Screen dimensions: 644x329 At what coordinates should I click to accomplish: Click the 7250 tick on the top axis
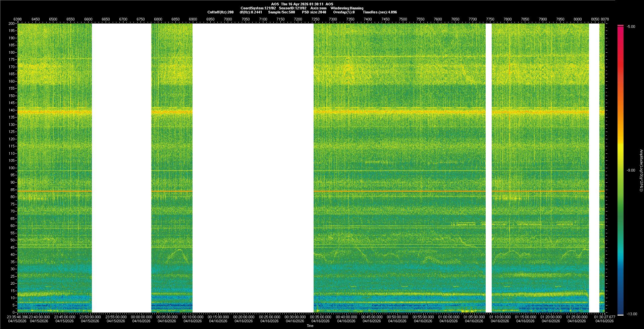(315, 19)
